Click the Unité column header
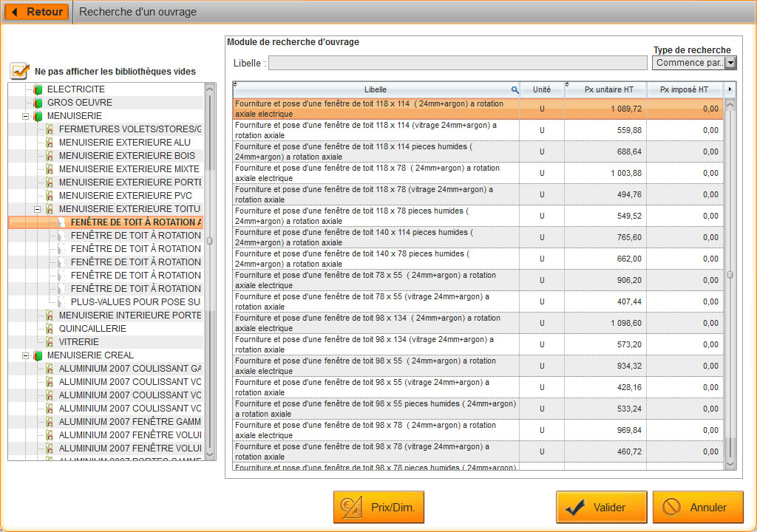The width and height of the screenshot is (757, 532). (x=542, y=90)
